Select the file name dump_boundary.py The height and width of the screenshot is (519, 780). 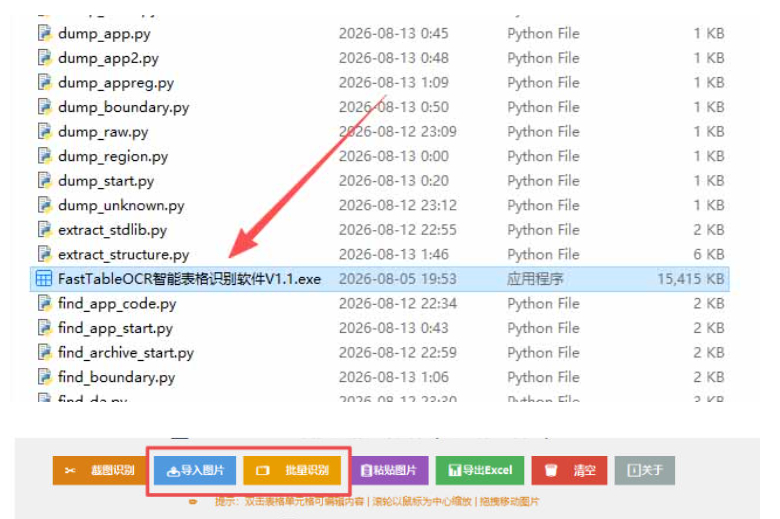click(123, 107)
